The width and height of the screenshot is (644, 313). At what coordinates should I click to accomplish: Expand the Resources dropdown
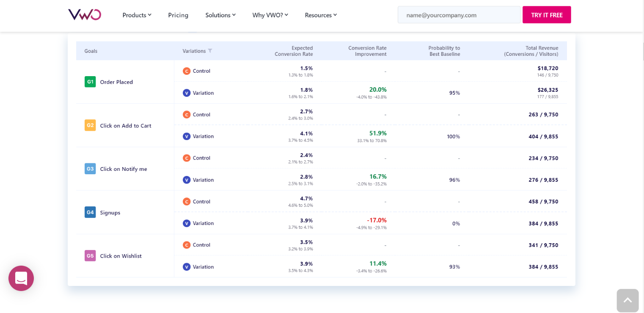pos(320,15)
